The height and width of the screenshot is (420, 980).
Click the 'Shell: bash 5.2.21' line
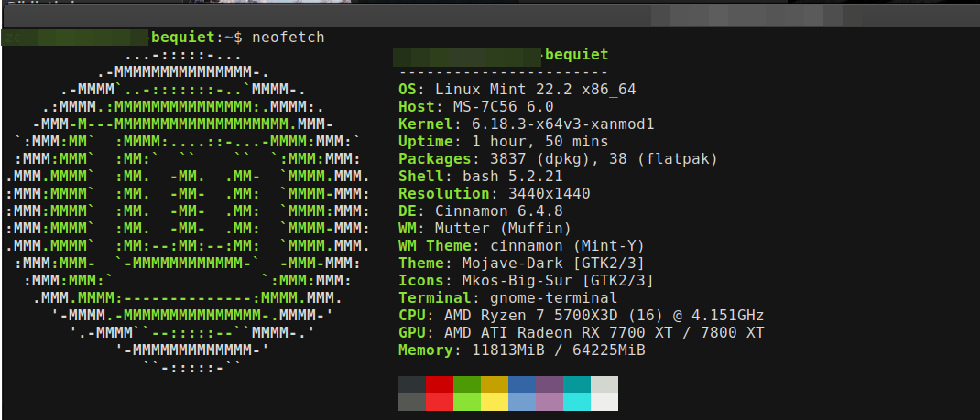click(x=481, y=177)
